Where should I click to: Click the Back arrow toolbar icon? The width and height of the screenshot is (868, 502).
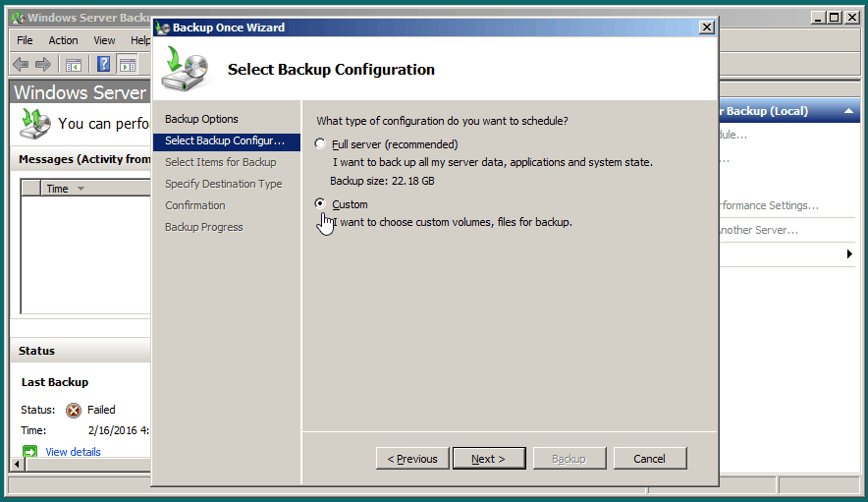coord(21,64)
